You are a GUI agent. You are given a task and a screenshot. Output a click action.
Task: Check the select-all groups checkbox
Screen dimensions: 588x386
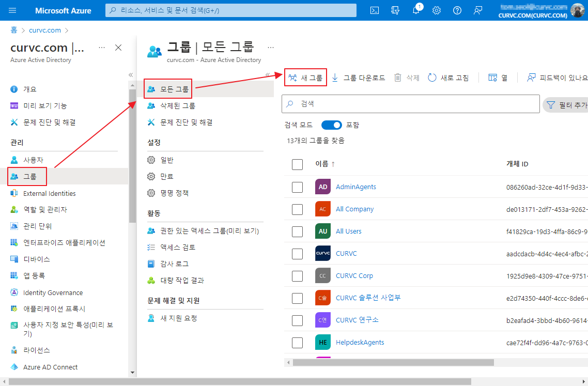pyautogui.click(x=298, y=164)
